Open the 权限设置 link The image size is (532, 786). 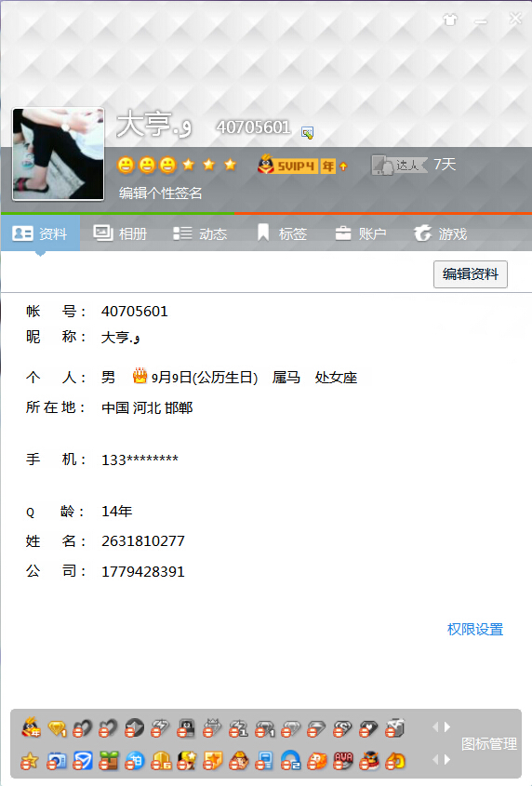pyautogui.click(x=475, y=629)
